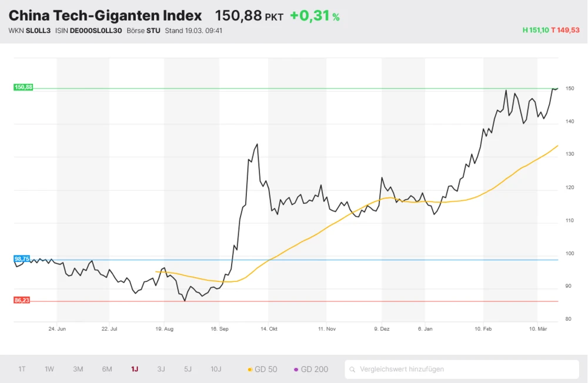Image resolution: width=588 pixels, height=383 pixels.
Task: Switch to the 1W timeframe
Action: pos(49,369)
